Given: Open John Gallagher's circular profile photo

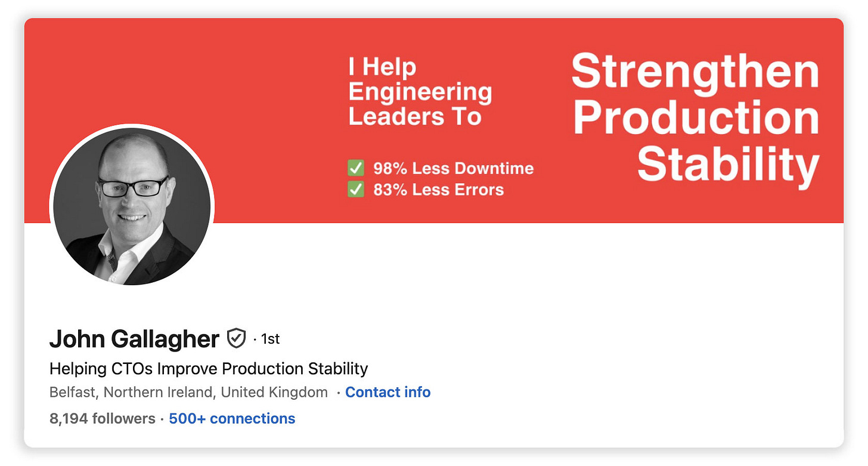Looking at the screenshot, I should coord(132,206).
